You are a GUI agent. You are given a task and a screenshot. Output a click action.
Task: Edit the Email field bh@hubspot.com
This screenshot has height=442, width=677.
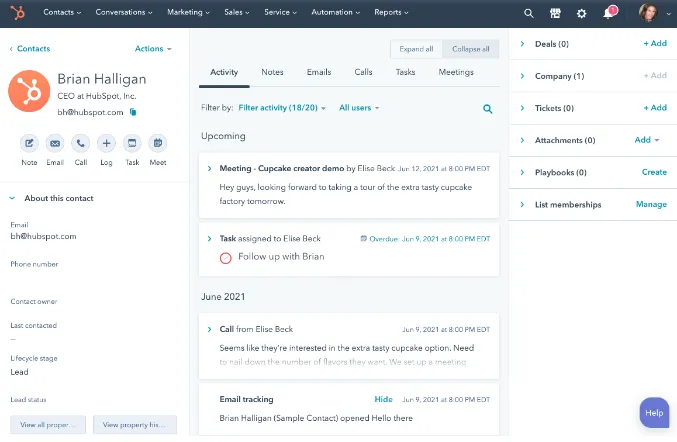coord(43,237)
